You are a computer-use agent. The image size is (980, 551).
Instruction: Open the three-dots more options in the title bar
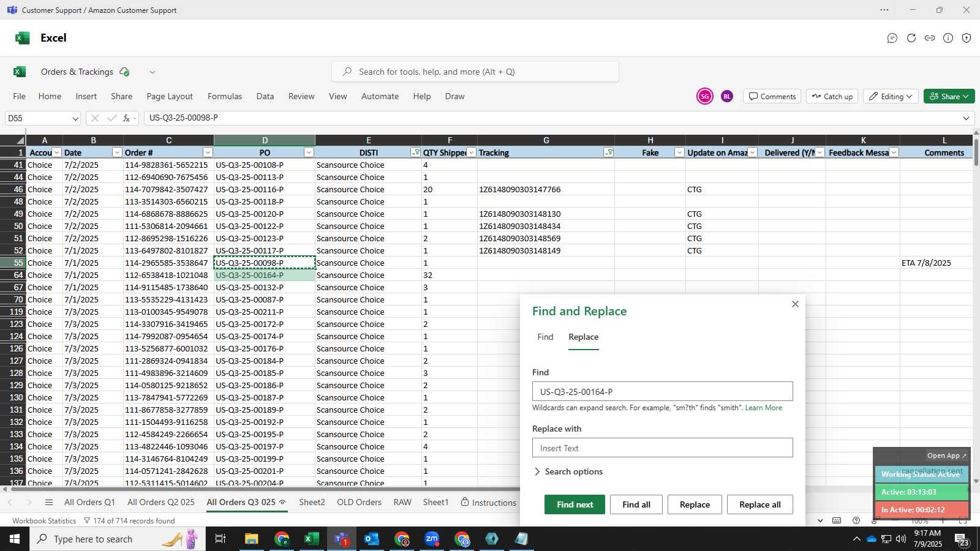click(x=884, y=10)
